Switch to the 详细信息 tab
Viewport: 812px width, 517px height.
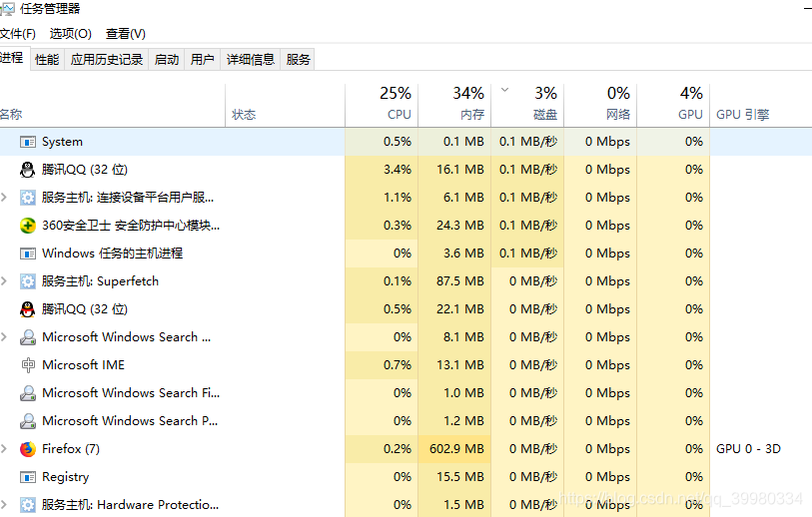251,60
